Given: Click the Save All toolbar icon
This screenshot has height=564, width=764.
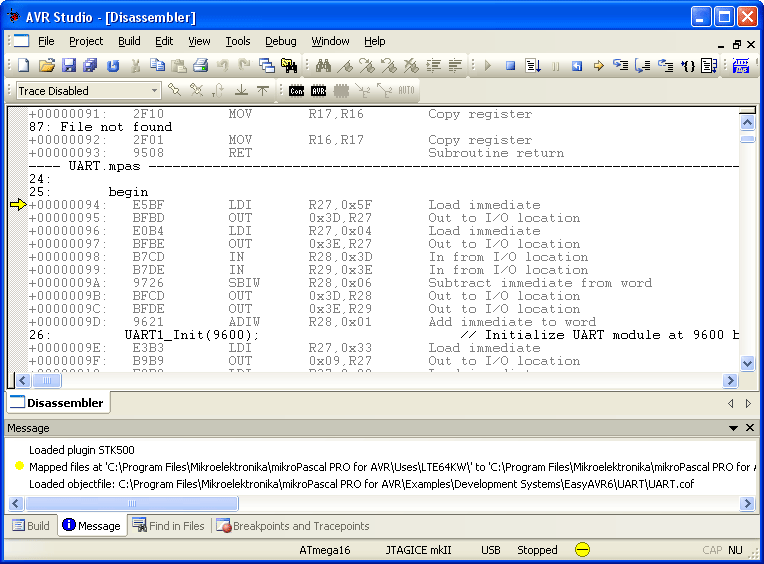Looking at the screenshot, I should click(90, 65).
